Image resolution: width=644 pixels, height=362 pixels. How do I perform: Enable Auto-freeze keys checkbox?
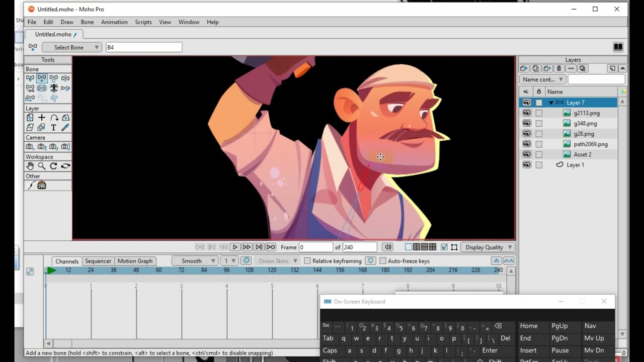click(x=383, y=261)
